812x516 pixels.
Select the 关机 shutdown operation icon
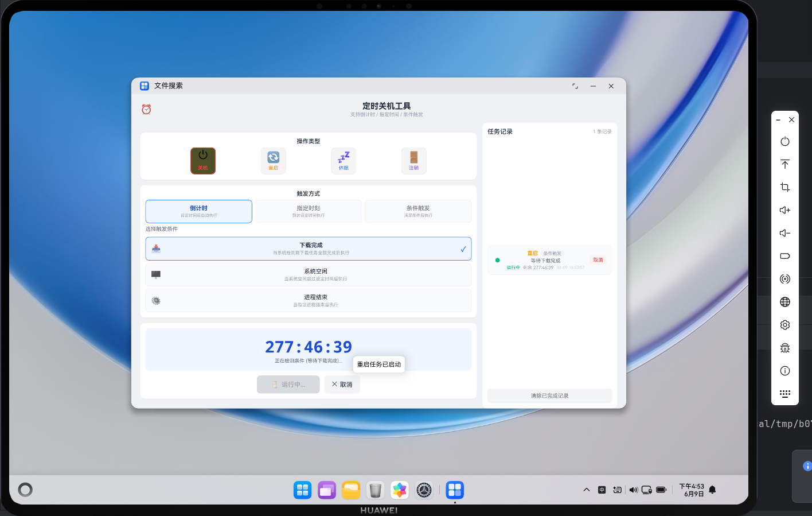click(203, 161)
